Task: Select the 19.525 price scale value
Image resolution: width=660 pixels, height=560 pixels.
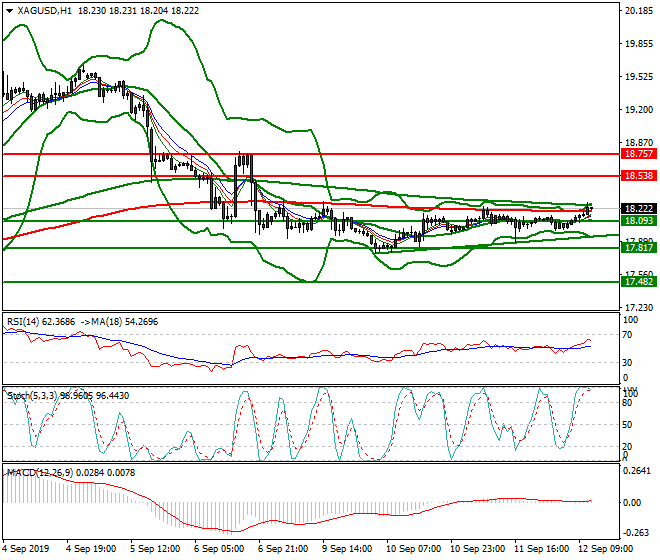Action: click(x=639, y=77)
